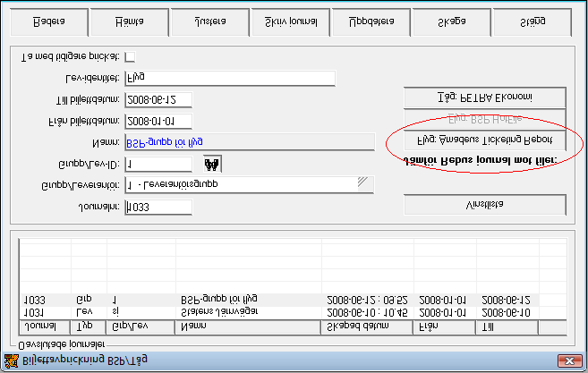Click the Uppdatera button
Viewport: 588px width, 373px height.
point(371,22)
